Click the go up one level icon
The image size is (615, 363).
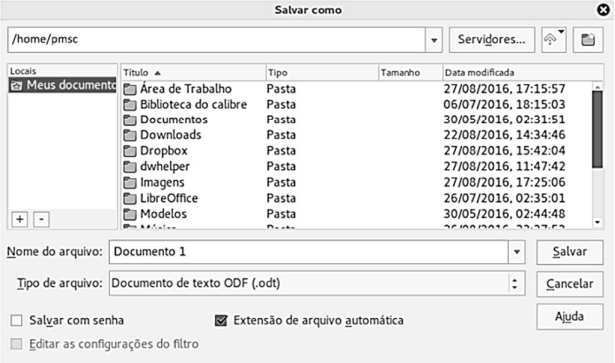(x=550, y=40)
